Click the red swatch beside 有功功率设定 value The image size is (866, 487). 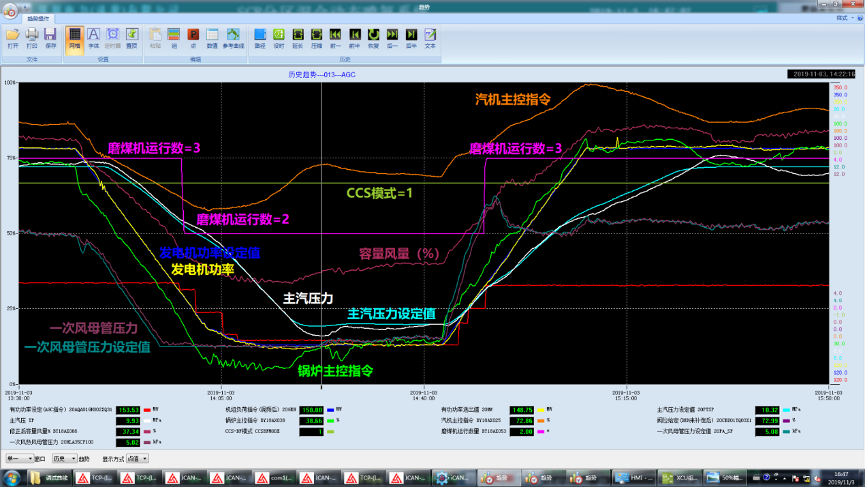tap(147, 409)
